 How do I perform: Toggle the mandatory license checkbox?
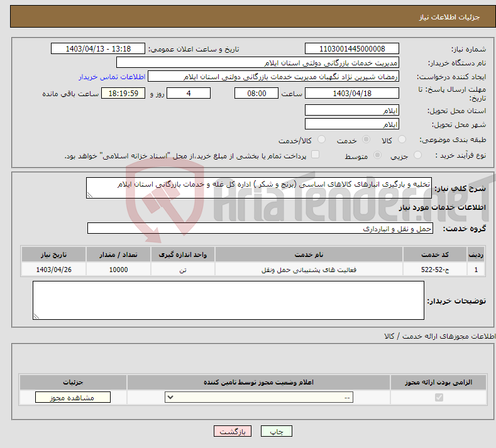tap(439, 397)
